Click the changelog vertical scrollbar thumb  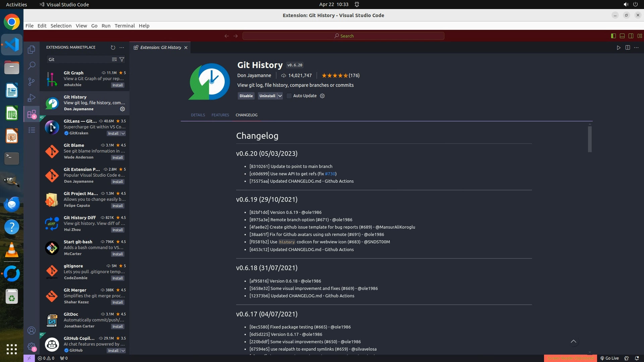[590, 139]
